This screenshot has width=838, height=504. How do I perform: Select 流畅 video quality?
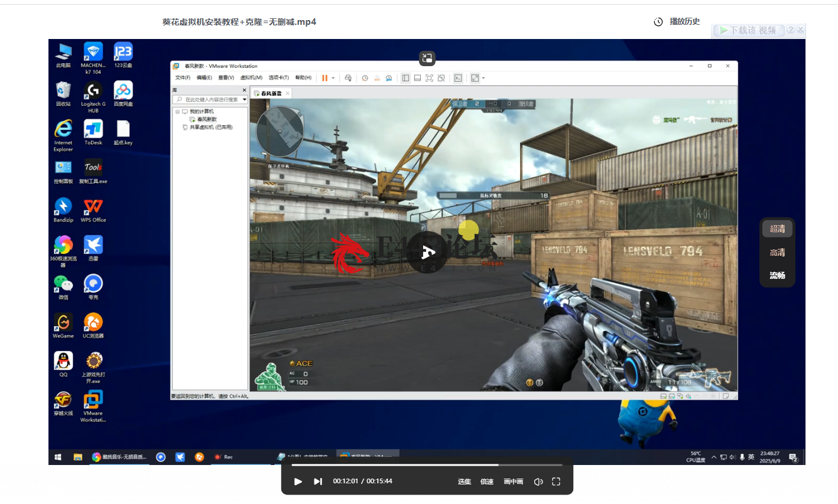777,275
